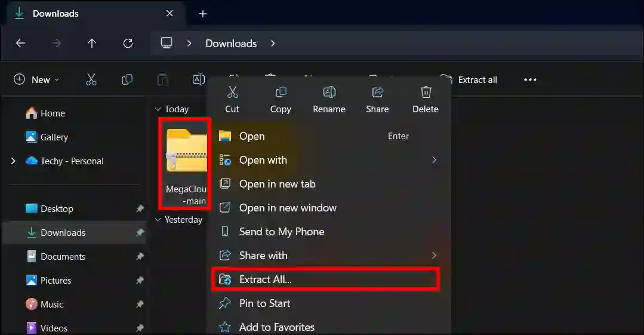Select the Downloads tab title
Screen dimensions: 644x335
56,14
